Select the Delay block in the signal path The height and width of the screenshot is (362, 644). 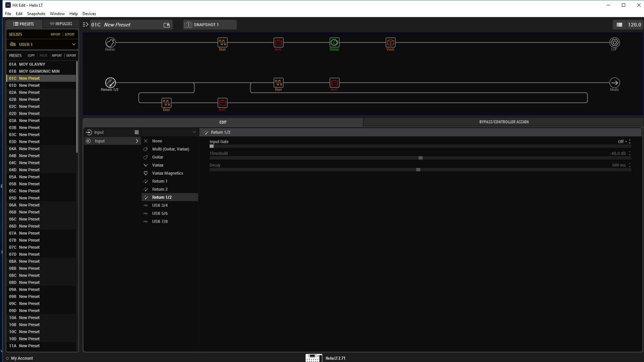point(334,43)
